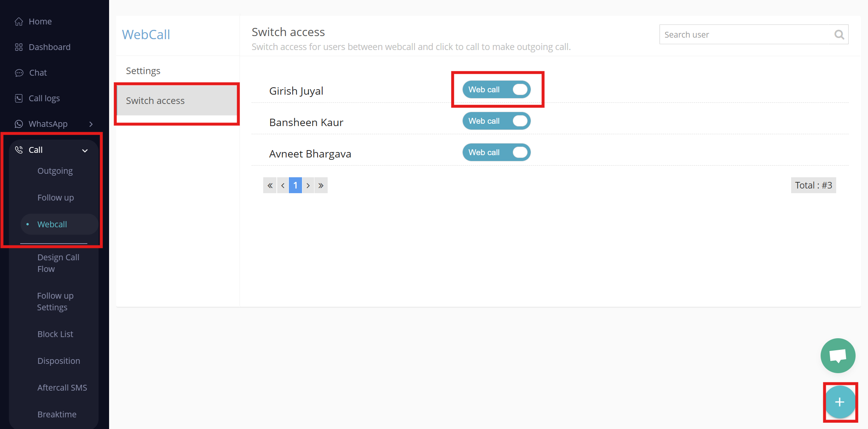The image size is (868, 429).
Task: Click page number 1 button
Action: tap(295, 185)
